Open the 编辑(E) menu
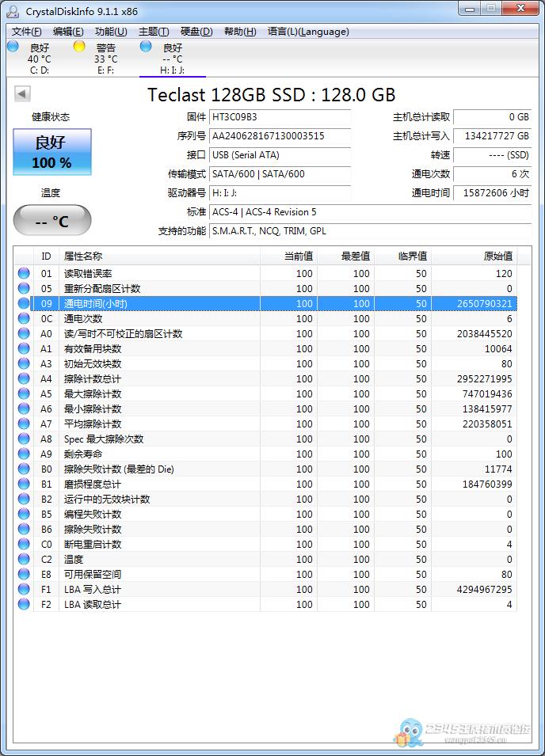545x756 pixels. 68,32
